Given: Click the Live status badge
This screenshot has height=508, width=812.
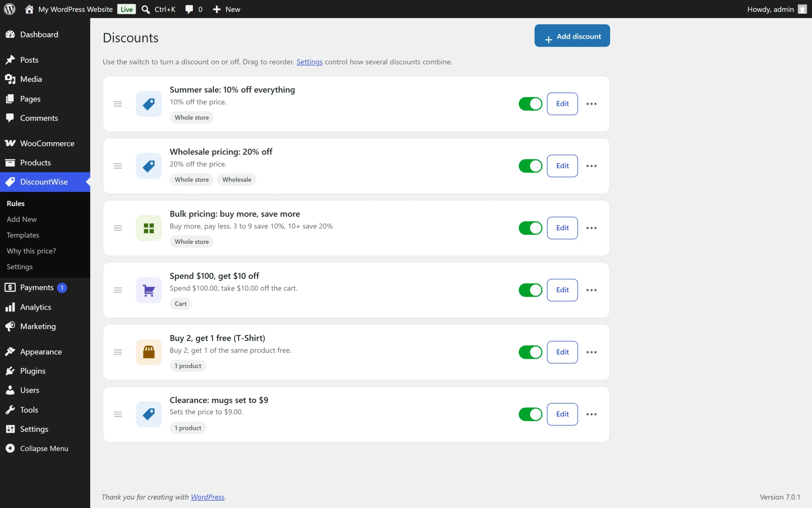Looking at the screenshot, I should click(127, 10).
